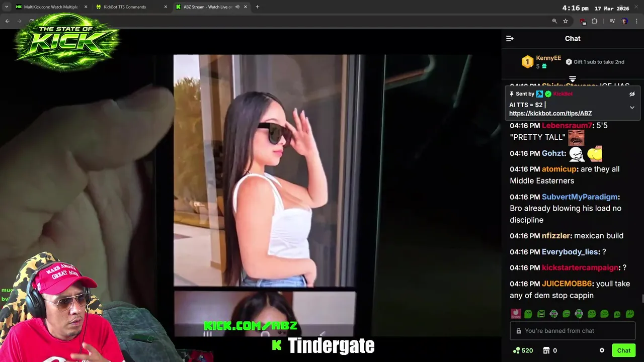Pick the angry green square emote

(x=541, y=314)
